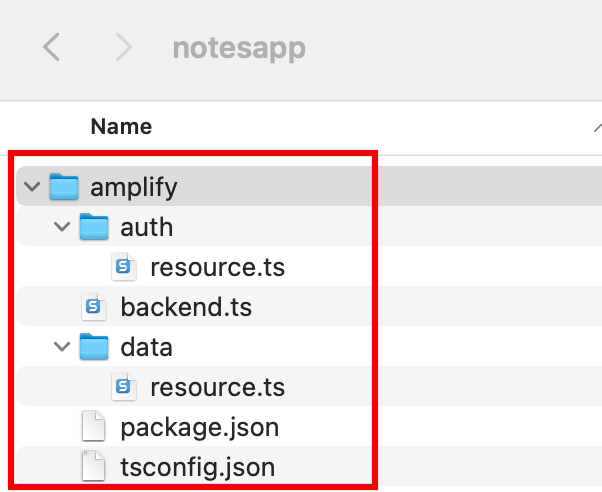
Task: Sort by the Name column header
Action: point(121,127)
